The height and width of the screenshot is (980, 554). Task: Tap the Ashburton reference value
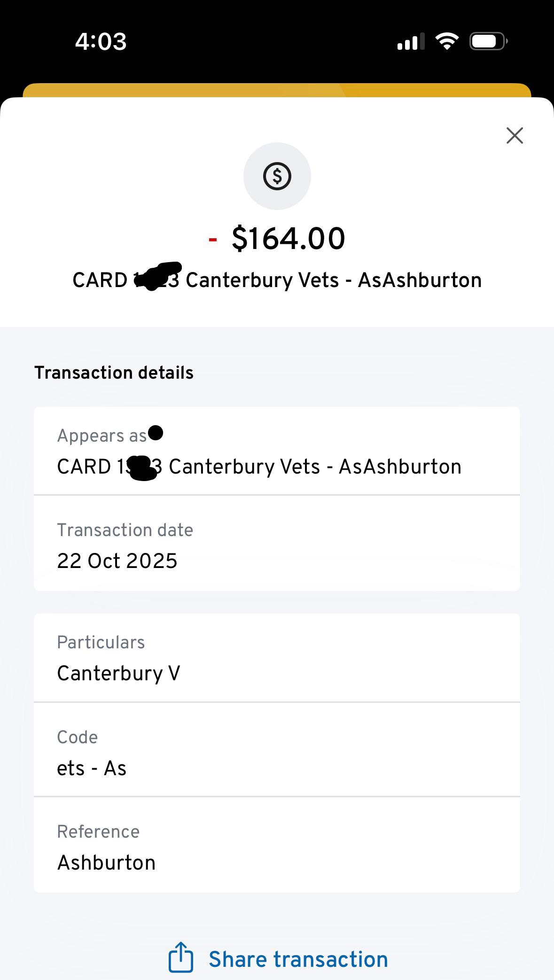106,863
